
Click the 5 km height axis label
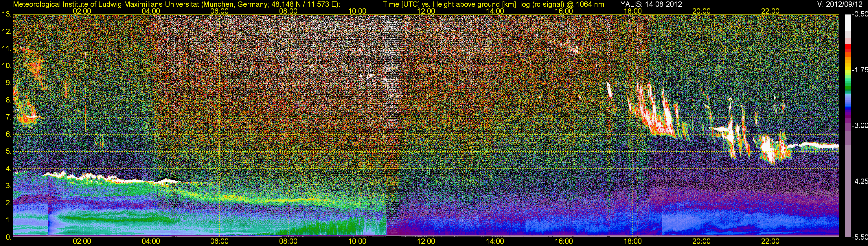8,152
